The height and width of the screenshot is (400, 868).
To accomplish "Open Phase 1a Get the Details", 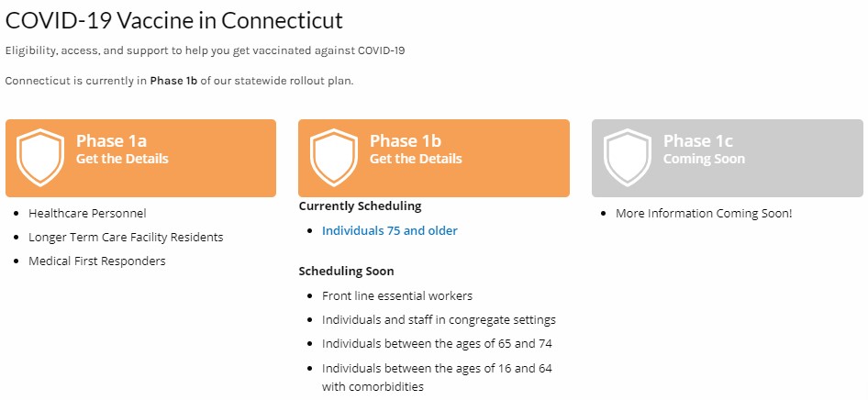I will coord(122,159).
